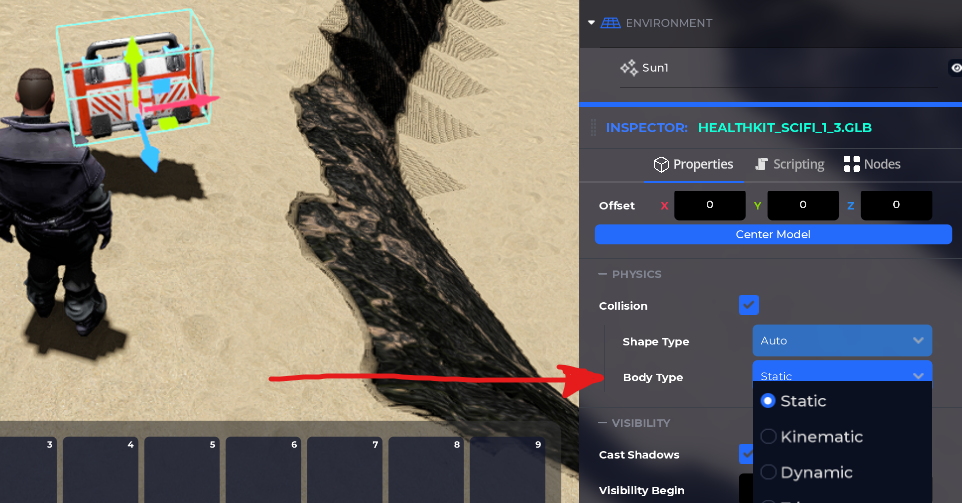Grab the Inspector panel drag handle

pos(594,128)
